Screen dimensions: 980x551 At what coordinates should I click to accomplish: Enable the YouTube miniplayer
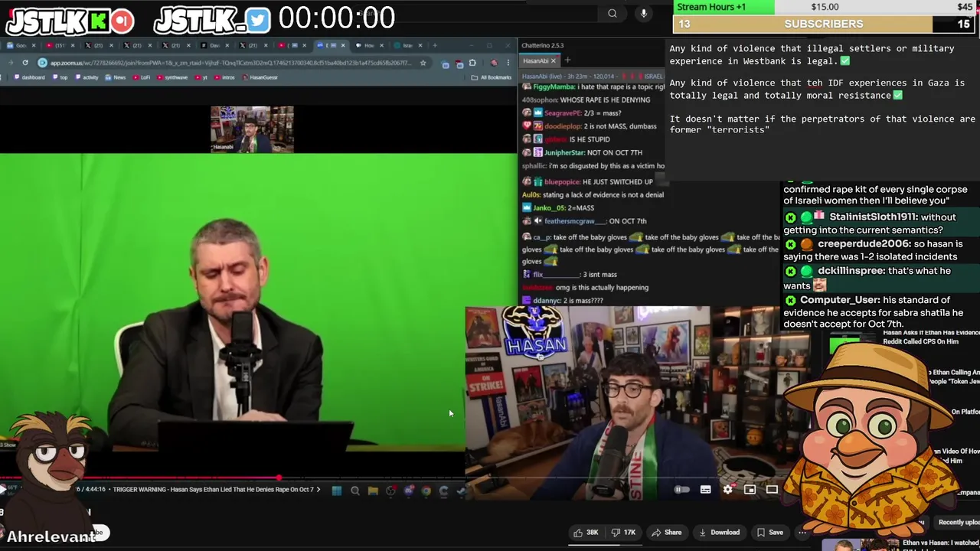coord(750,490)
